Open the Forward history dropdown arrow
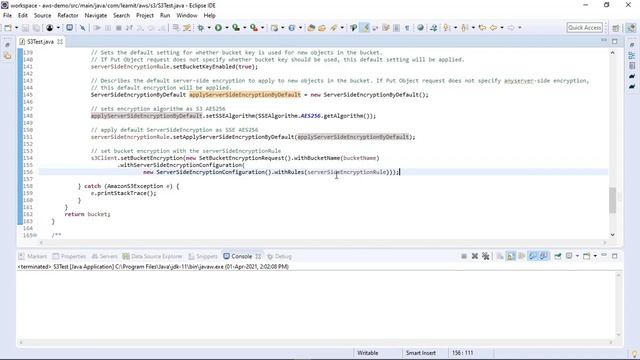The width and height of the screenshot is (640, 360). [x=520, y=28]
